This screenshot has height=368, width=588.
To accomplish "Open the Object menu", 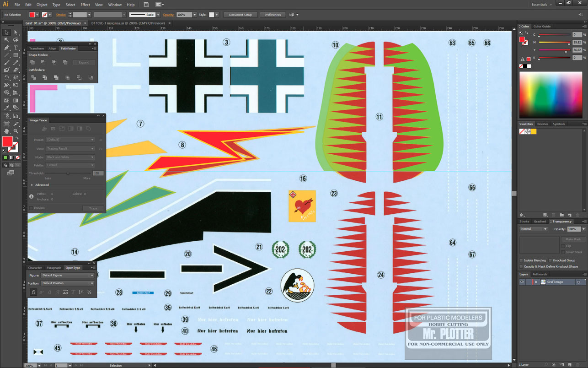I will tap(42, 5).
